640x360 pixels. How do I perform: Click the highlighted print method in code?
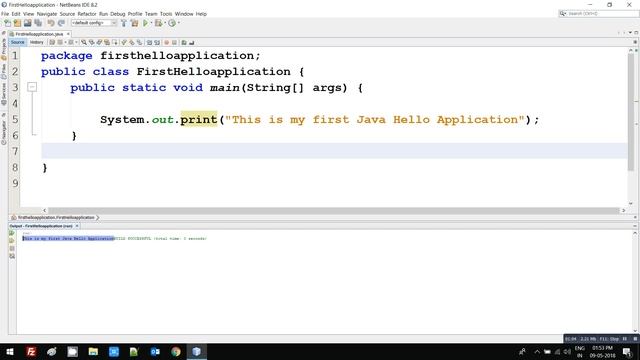coord(199,120)
